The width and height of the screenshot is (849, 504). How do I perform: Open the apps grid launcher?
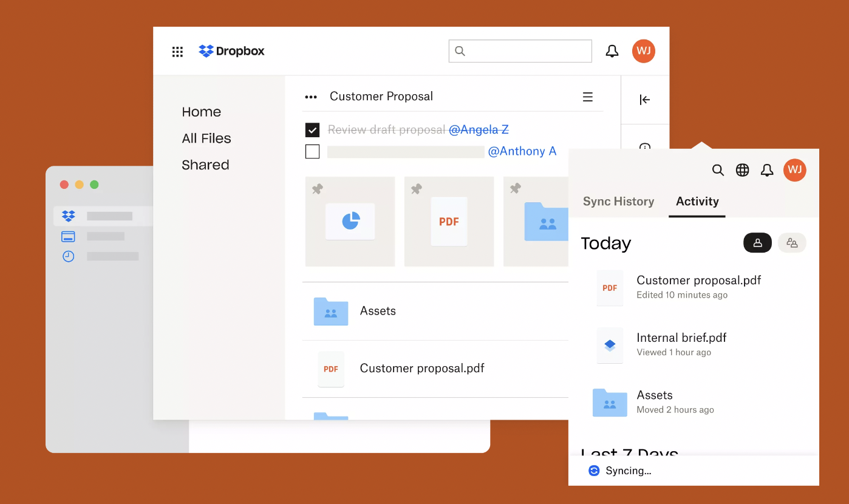(177, 51)
